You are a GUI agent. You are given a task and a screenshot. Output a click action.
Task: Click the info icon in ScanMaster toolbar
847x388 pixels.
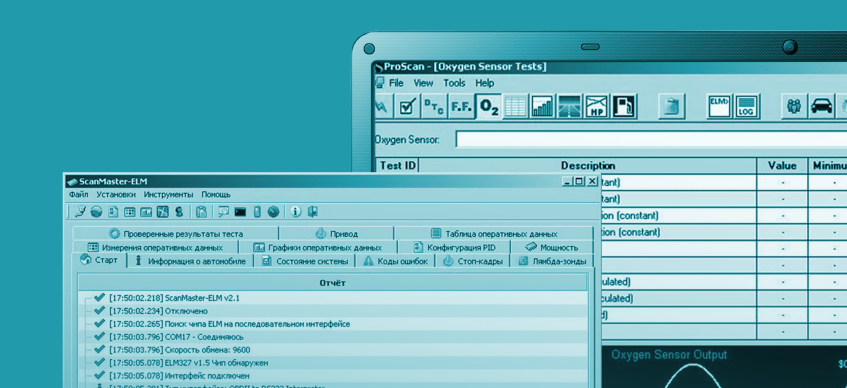(x=295, y=212)
